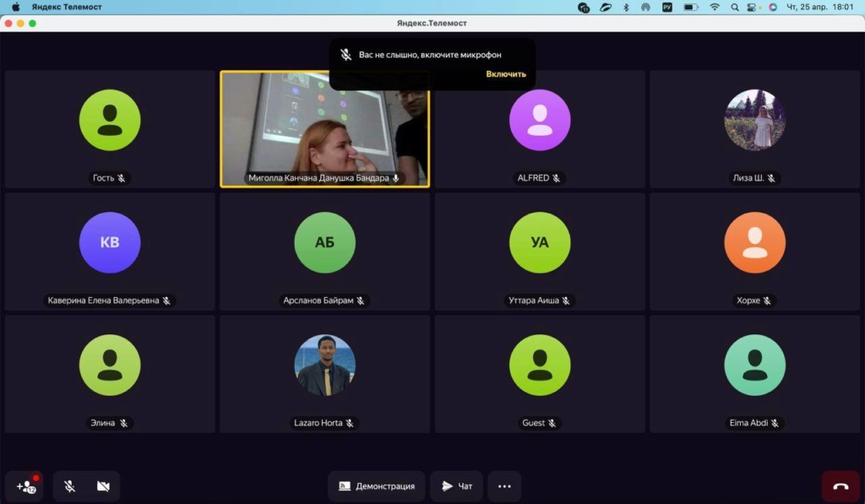This screenshot has height=504, width=865.
Task: Open the Чат panel
Action: [x=457, y=485]
